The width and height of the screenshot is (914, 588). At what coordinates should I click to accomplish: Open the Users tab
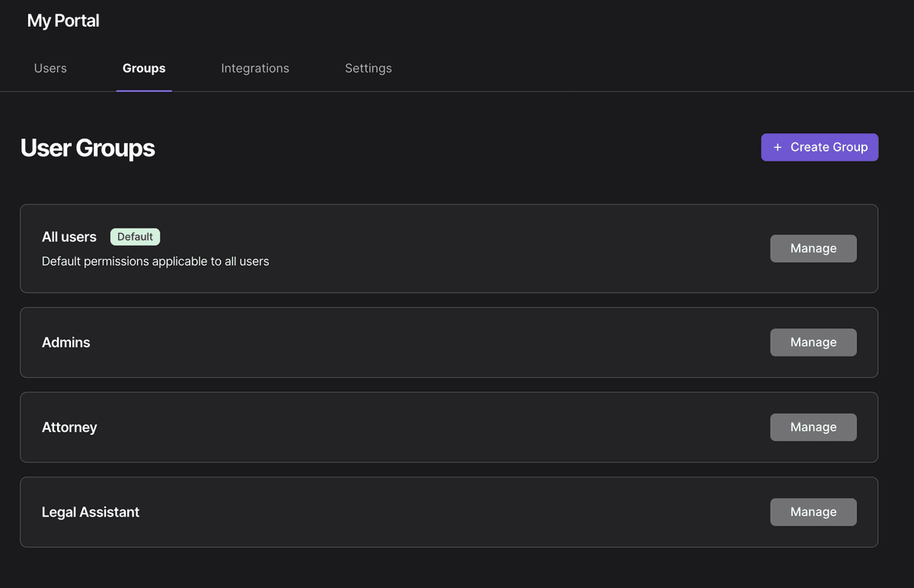pos(50,69)
